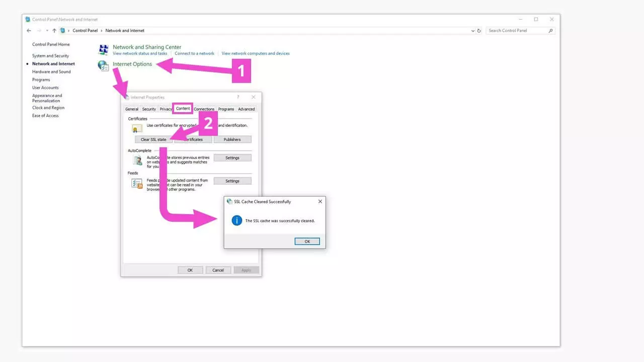Click the address bar Control Panel icon
The height and width of the screenshot is (362, 644).
63,31
